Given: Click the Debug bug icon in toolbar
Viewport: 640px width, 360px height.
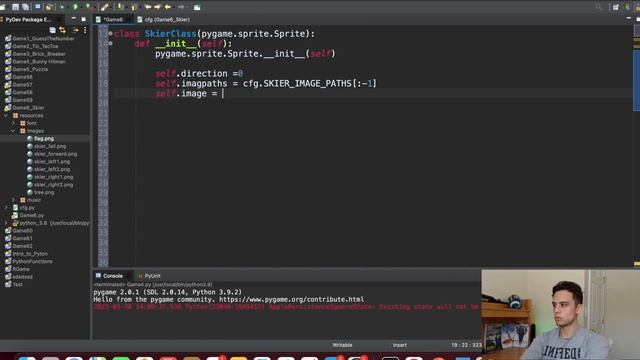Looking at the screenshot, I should click(x=62, y=7).
